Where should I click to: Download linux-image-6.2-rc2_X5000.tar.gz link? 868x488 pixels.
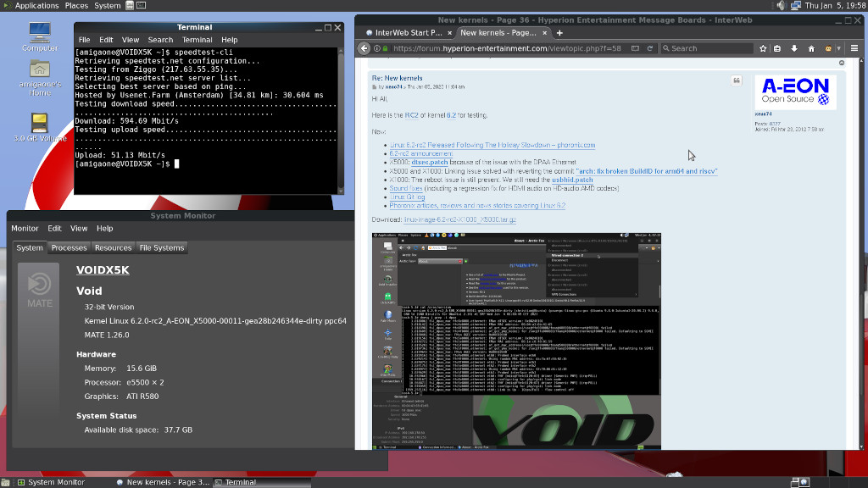(459, 219)
